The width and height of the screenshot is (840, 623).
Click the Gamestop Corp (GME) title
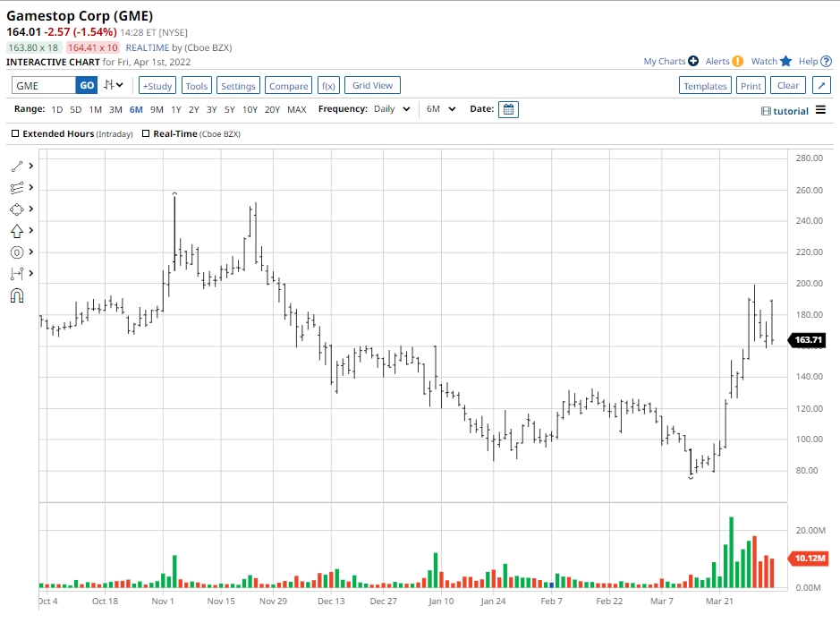tap(80, 16)
